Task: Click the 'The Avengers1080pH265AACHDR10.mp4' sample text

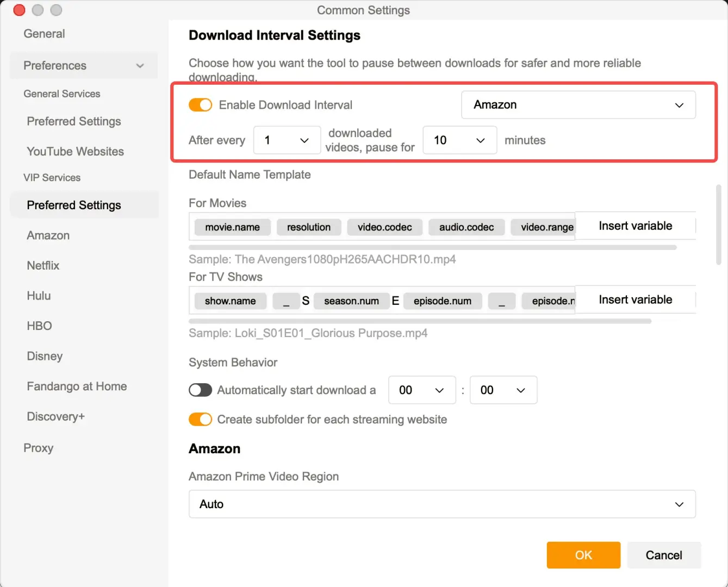Action: click(x=345, y=259)
